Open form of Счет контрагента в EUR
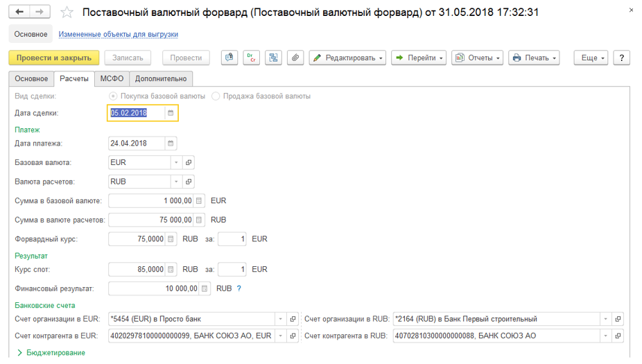This screenshot has height=364, width=642. [x=293, y=336]
